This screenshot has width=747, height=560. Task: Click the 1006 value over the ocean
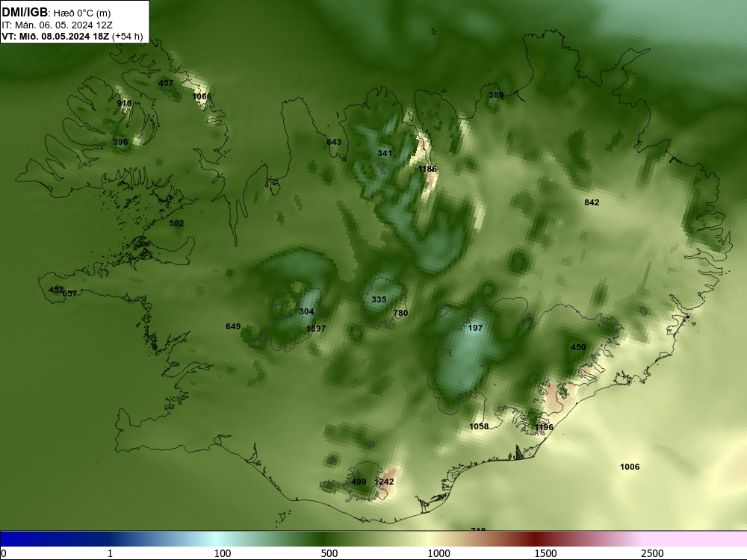[x=630, y=467]
